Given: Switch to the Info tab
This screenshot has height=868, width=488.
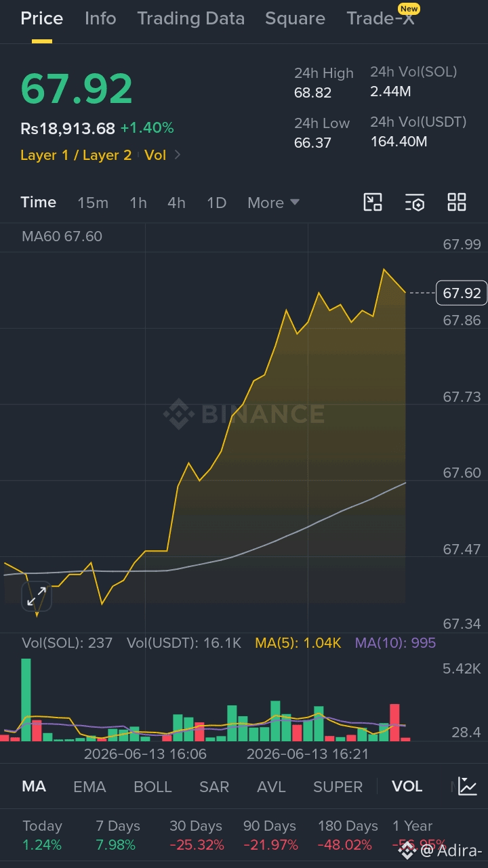Looking at the screenshot, I should click(x=100, y=18).
